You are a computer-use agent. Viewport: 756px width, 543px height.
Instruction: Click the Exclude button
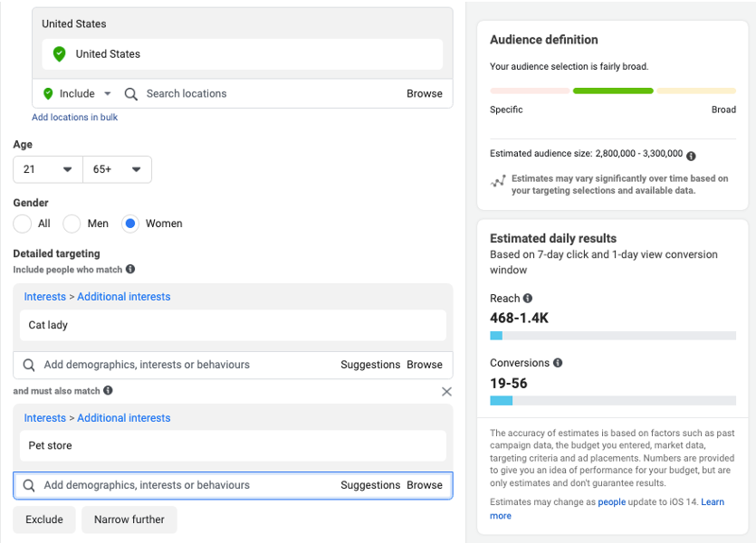pos(44,519)
